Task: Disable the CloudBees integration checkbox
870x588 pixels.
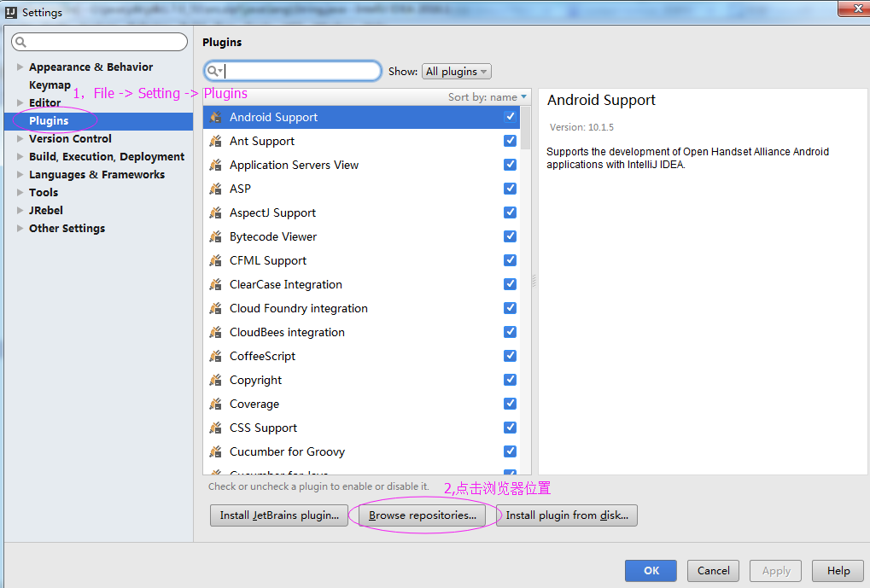Action: 510,331
